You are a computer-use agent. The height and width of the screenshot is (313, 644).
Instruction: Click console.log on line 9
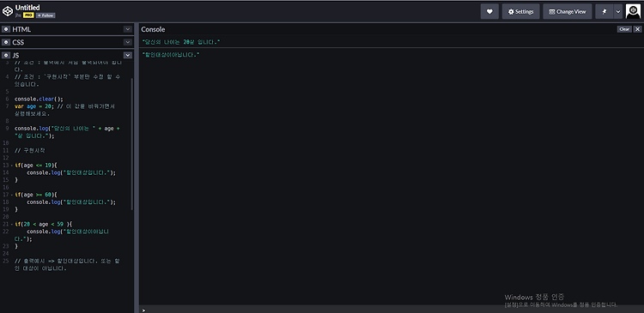coord(31,129)
